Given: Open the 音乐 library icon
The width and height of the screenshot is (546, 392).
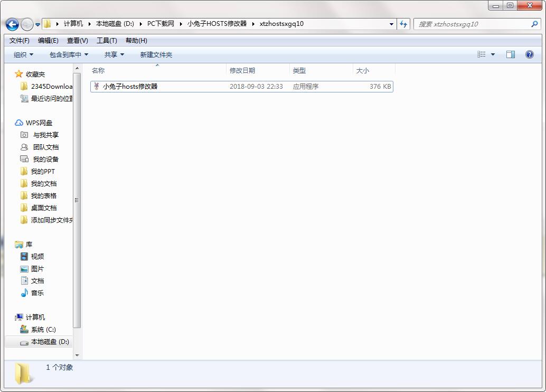Looking at the screenshot, I should [24, 293].
